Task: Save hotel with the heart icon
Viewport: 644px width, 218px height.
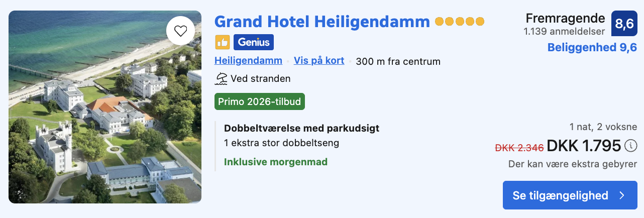Action: click(x=180, y=31)
